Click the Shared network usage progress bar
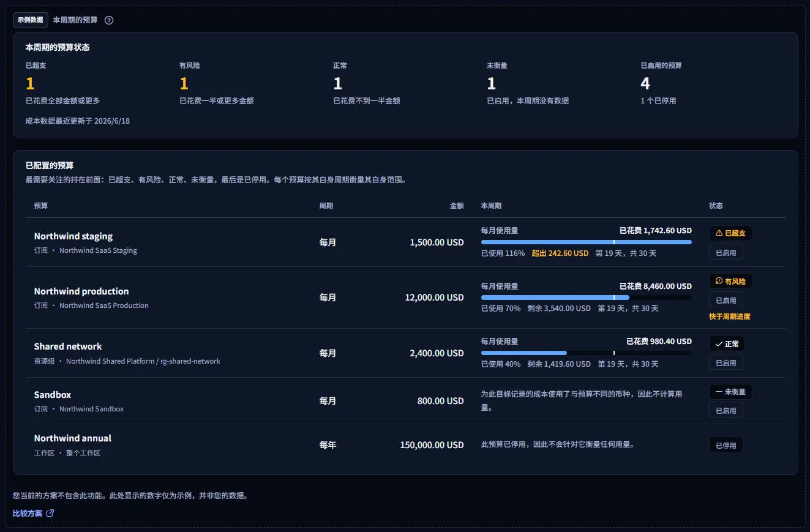This screenshot has width=810, height=532. click(587, 353)
